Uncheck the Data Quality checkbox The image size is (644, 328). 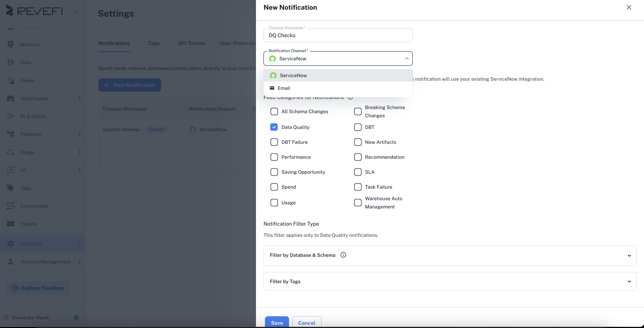pyautogui.click(x=274, y=127)
